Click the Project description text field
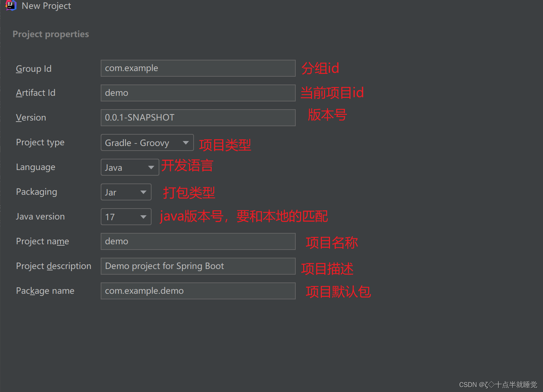Screen dimensions: 543x392 coord(198,266)
